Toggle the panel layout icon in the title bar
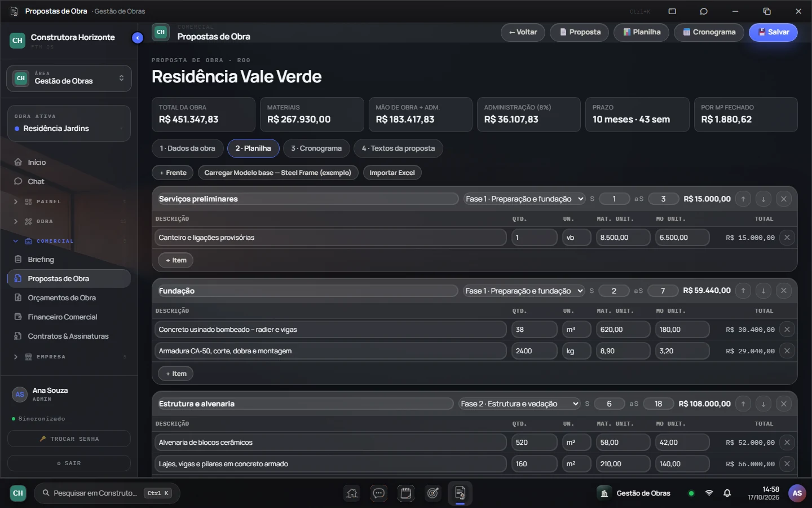The width and height of the screenshot is (812, 508). (672, 11)
